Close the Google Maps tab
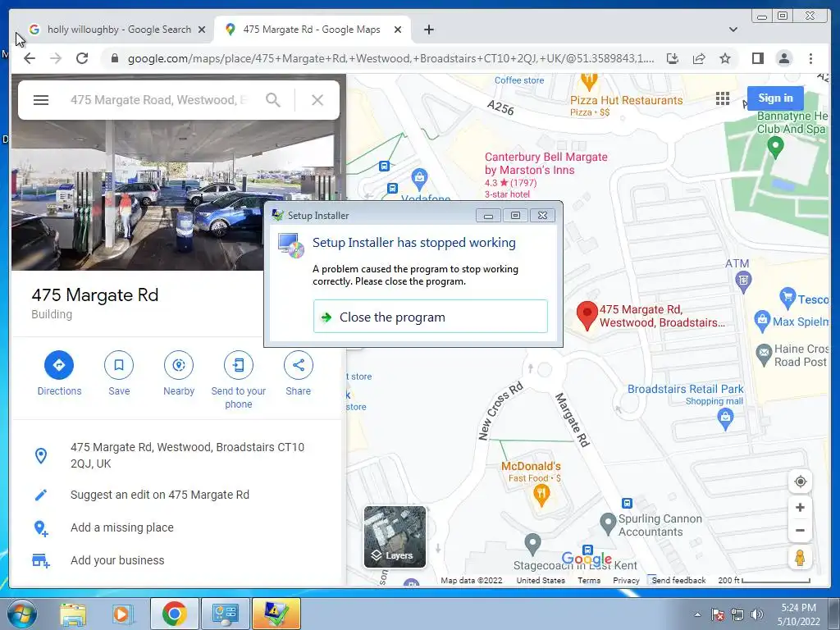 pyautogui.click(x=398, y=30)
